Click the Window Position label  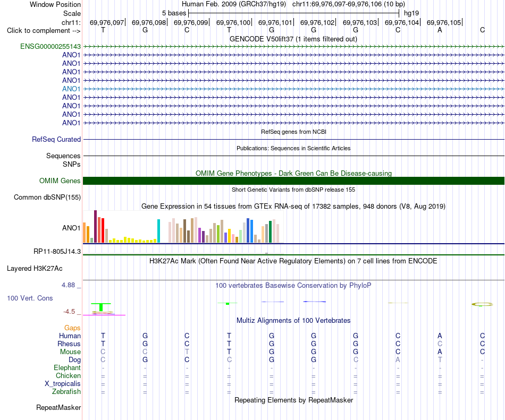[x=55, y=4]
